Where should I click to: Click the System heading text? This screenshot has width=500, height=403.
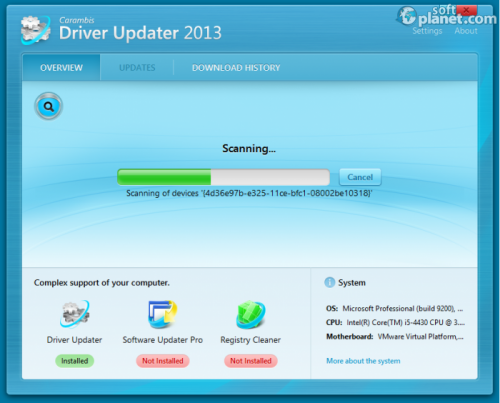(352, 283)
